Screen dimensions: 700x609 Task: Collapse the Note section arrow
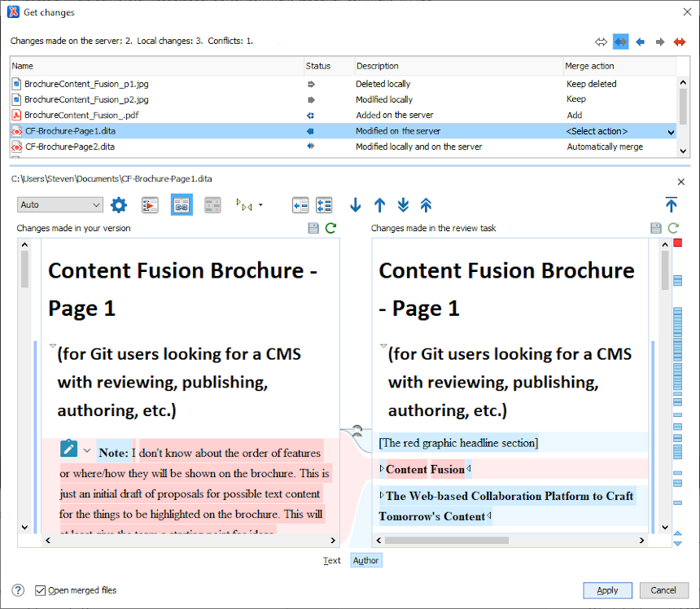[x=86, y=451]
